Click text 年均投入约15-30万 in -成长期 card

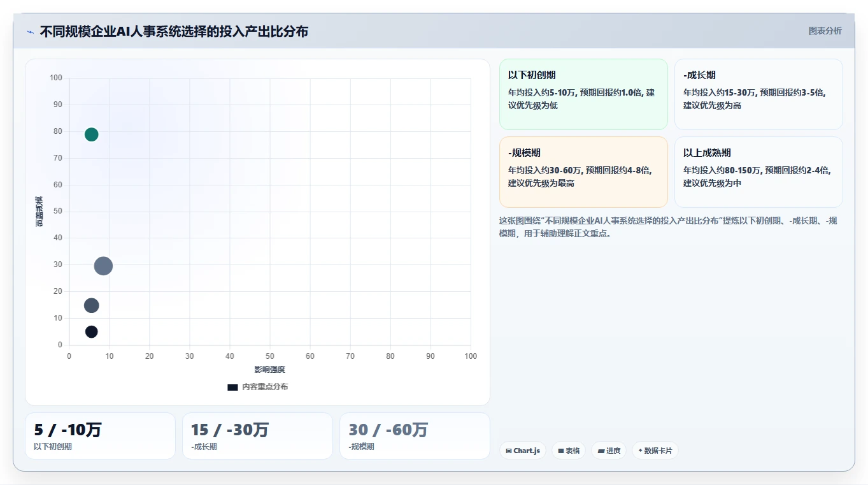pos(720,92)
